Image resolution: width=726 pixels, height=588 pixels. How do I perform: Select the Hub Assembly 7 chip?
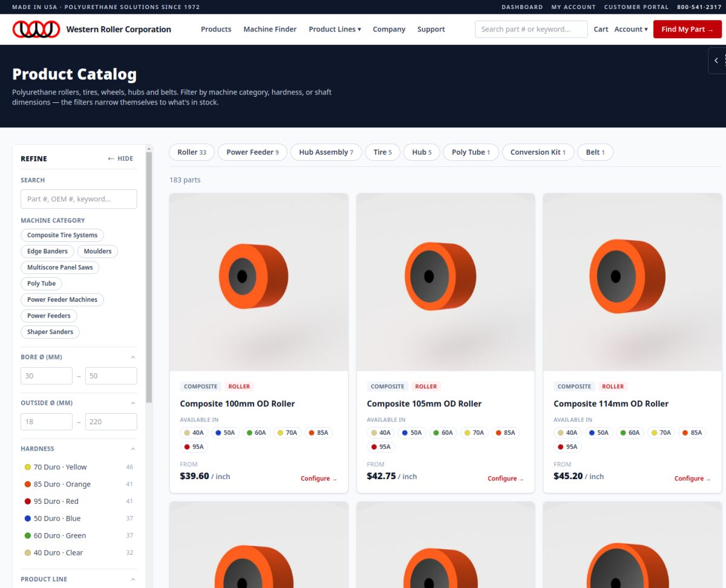(326, 152)
